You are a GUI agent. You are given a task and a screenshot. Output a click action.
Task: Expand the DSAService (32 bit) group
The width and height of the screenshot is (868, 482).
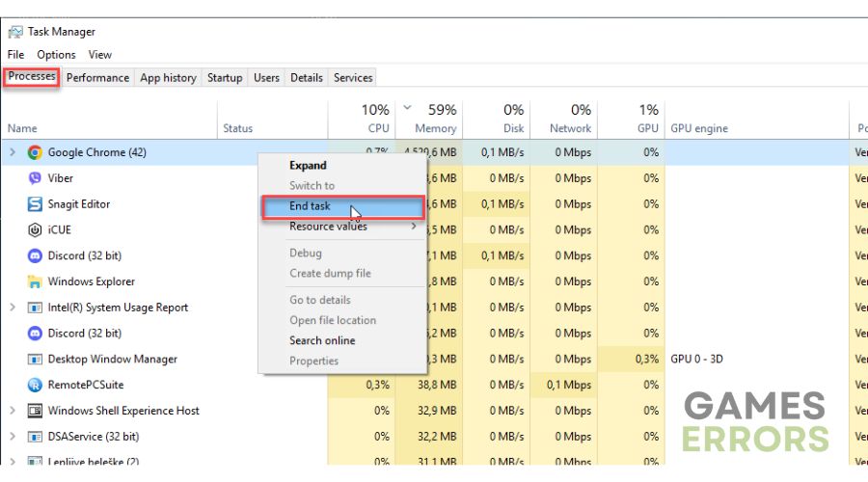click(x=13, y=437)
